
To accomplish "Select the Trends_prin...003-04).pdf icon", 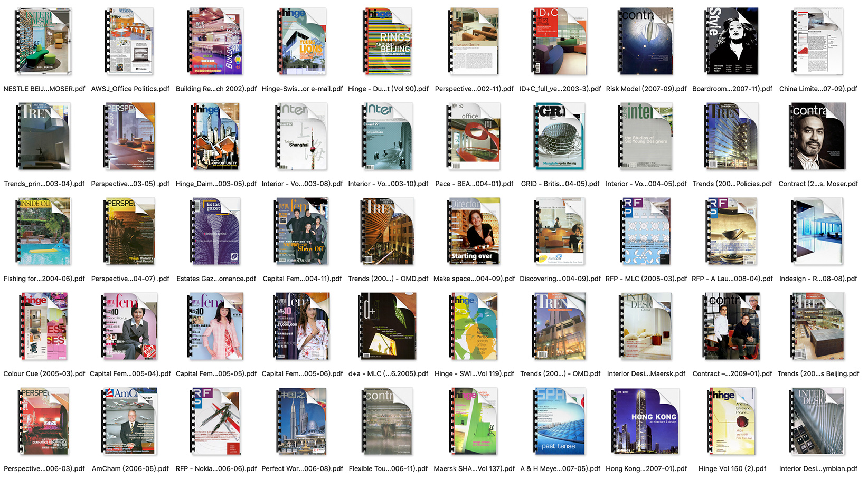I will pos(44,136).
